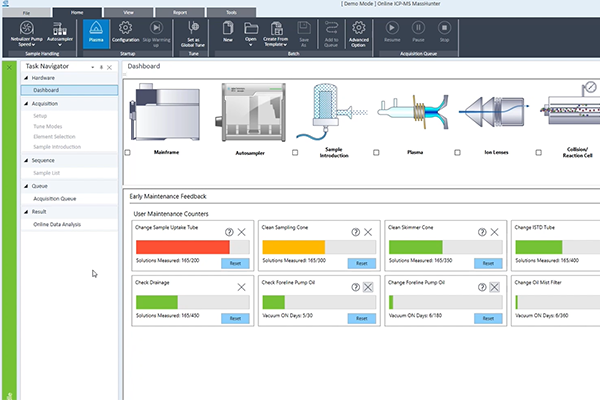Open help for Change Sample Uptake Tube
This screenshot has width=600, height=400.
tap(229, 232)
